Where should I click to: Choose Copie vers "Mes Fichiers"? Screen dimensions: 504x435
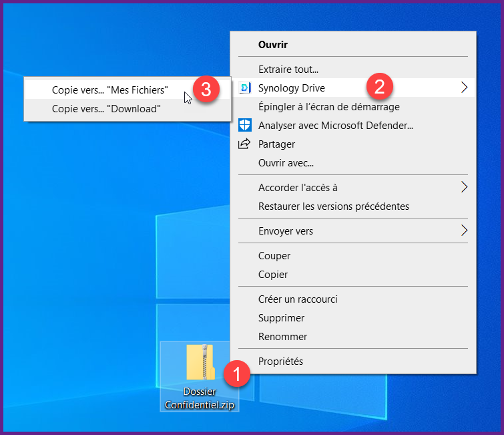pyautogui.click(x=110, y=90)
